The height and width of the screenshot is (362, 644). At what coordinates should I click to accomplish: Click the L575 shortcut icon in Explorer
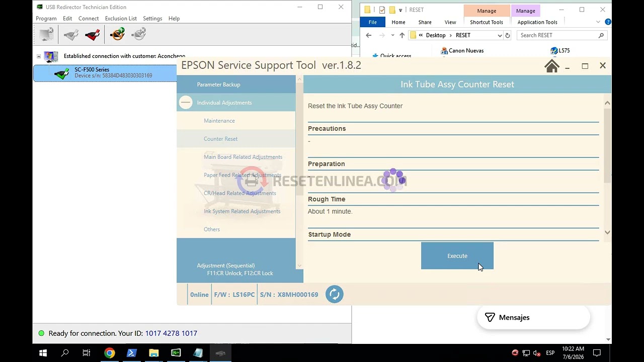click(x=554, y=51)
